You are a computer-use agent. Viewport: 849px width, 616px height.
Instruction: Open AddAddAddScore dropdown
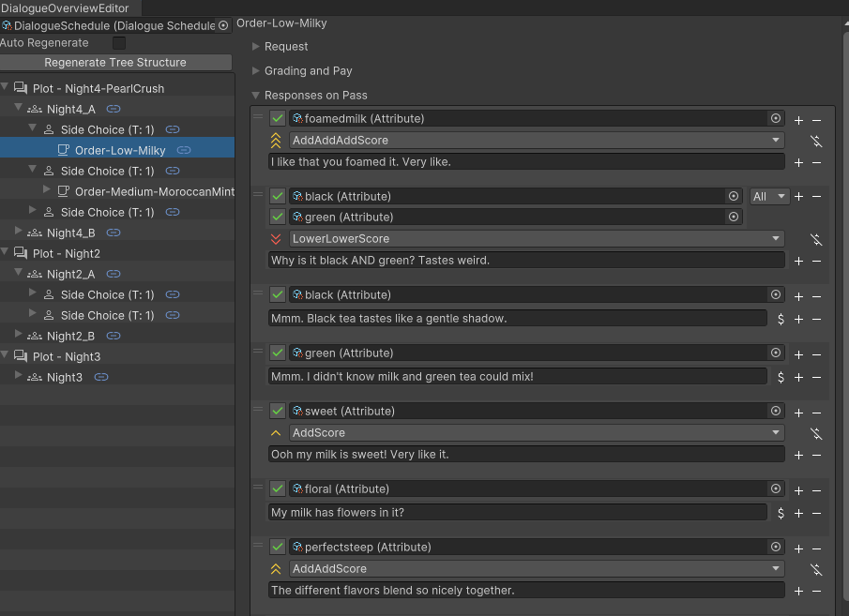point(538,141)
